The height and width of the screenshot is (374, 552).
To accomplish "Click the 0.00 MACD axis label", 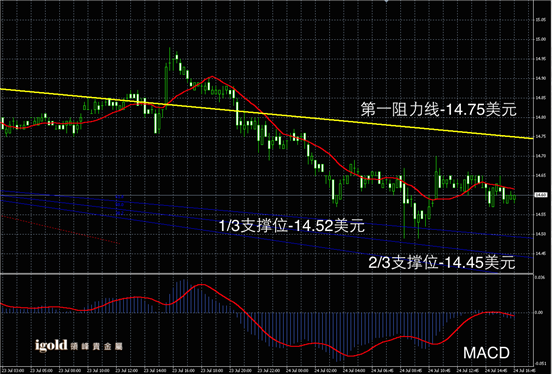I will pyautogui.click(x=539, y=312).
